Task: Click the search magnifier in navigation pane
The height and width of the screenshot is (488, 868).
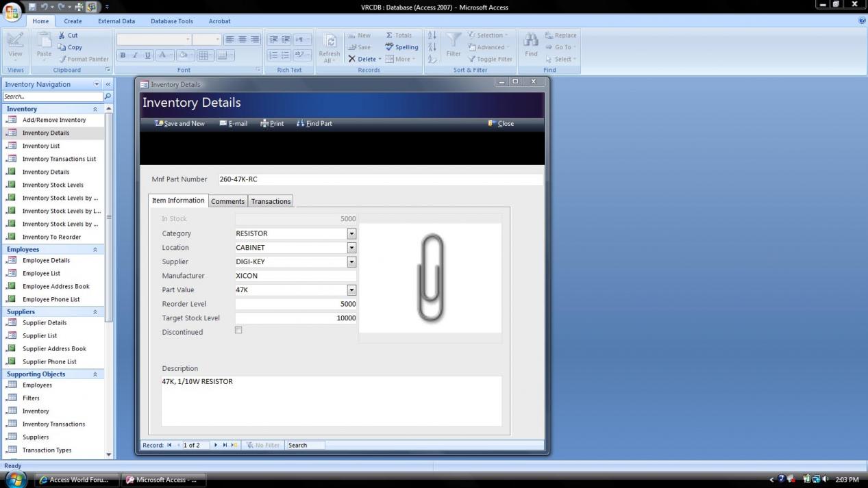Action: (x=108, y=97)
